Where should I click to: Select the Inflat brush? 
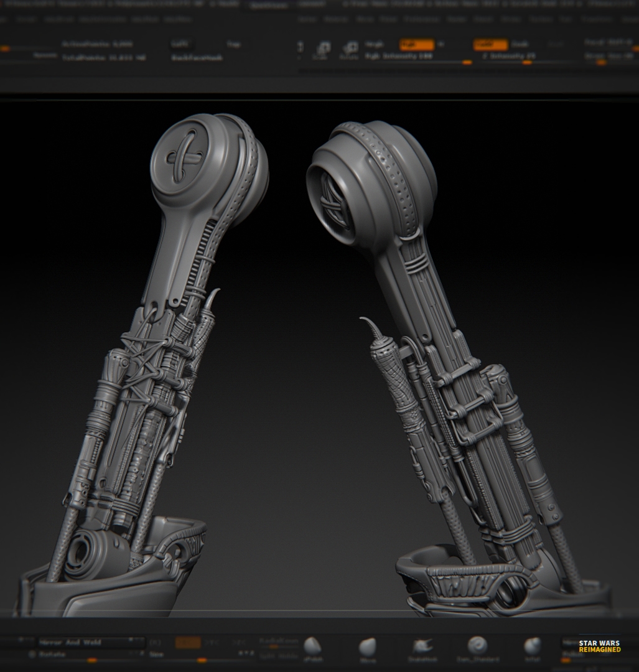point(532,649)
